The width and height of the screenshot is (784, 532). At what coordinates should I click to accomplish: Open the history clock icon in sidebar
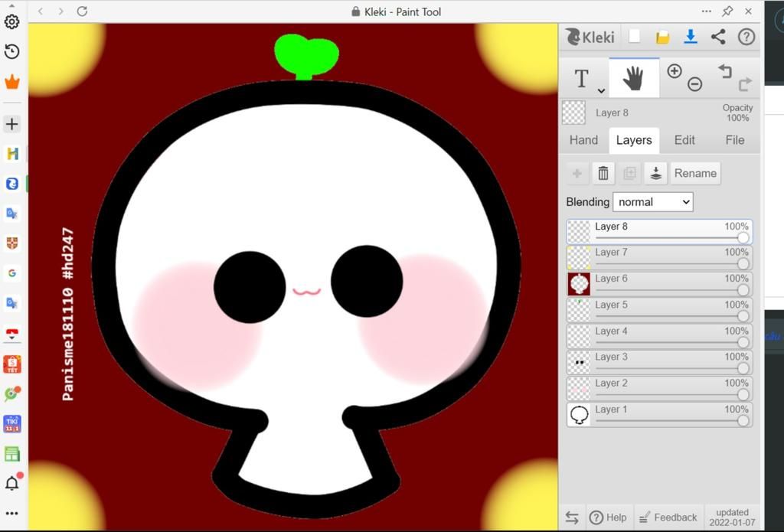pyautogui.click(x=12, y=51)
